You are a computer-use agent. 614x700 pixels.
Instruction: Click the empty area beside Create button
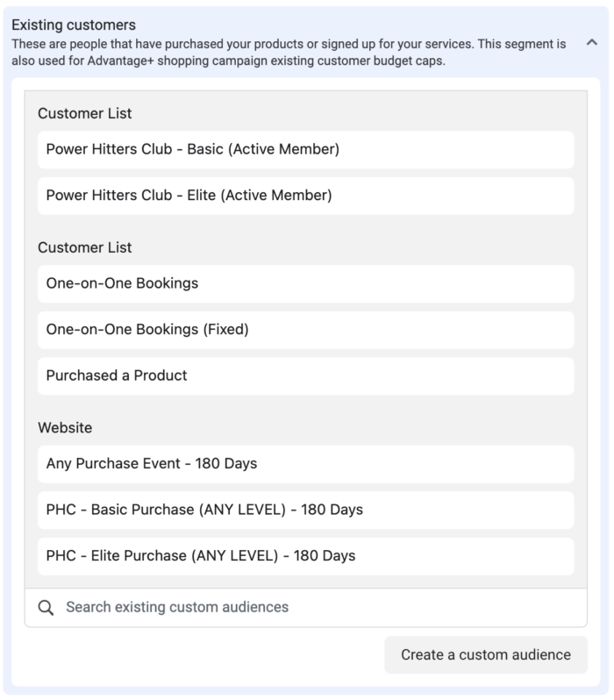201,655
